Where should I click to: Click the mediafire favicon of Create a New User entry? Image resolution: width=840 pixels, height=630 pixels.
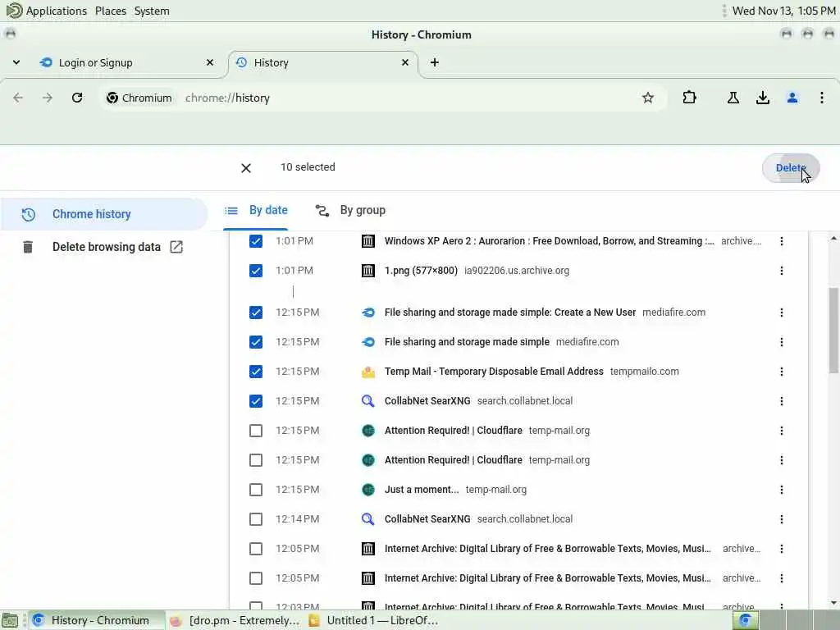[368, 313]
